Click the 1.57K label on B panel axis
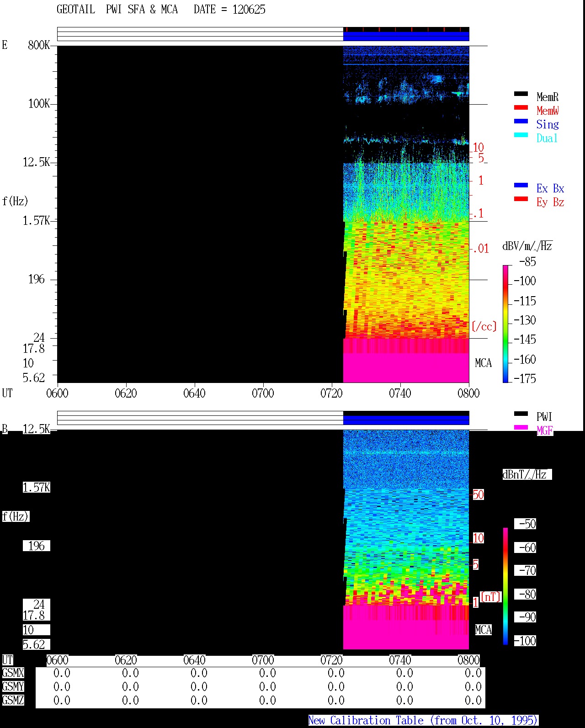 (37, 487)
